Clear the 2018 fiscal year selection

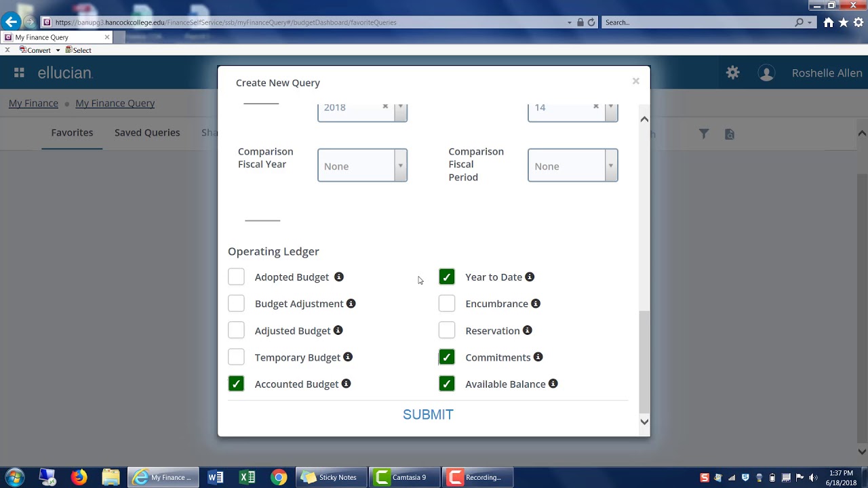tap(385, 106)
